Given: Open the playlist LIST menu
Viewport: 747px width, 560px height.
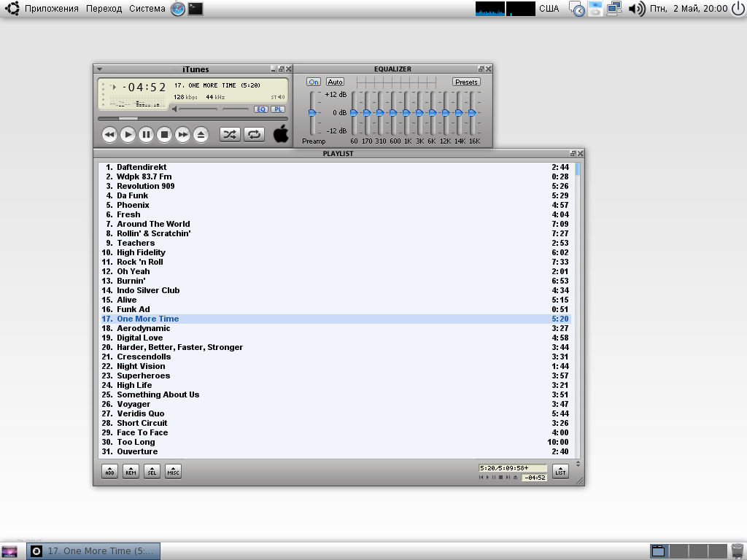Looking at the screenshot, I should [560, 472].
